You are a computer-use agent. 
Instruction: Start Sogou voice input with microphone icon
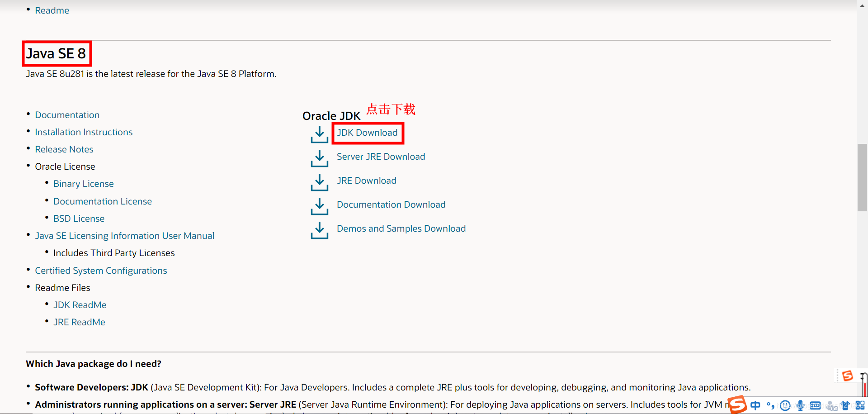800,405
